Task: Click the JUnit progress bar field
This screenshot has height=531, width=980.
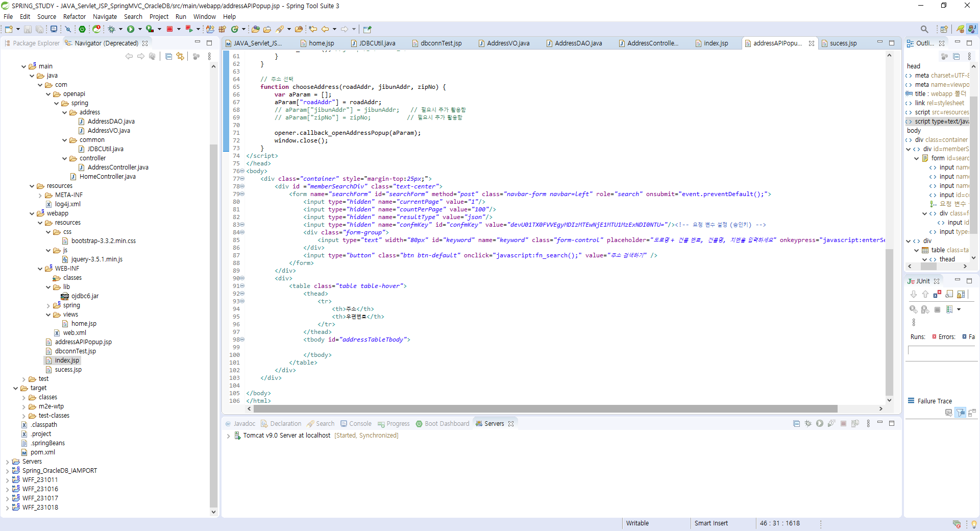Action: coord(941,350)
